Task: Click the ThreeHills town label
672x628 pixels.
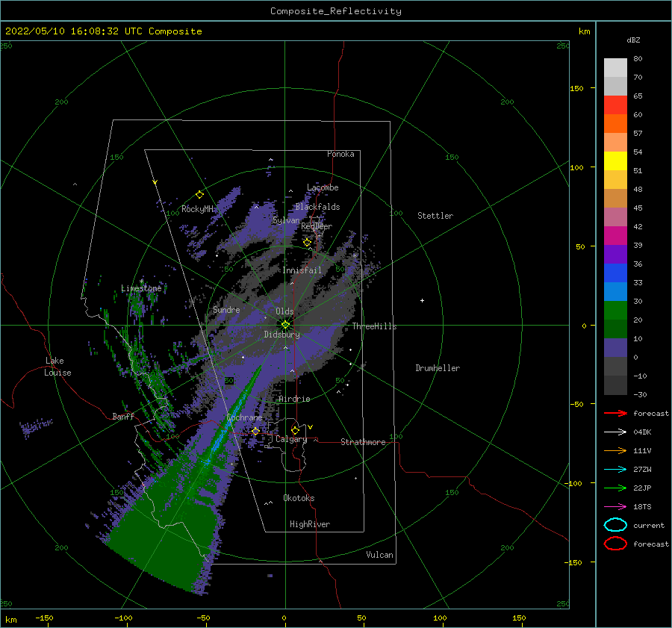Action: [x=375, y=326]
